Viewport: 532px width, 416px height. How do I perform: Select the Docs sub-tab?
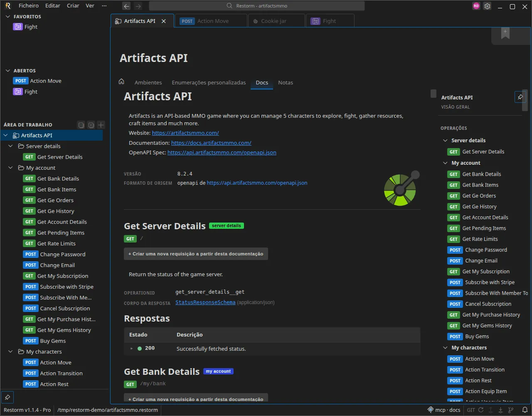(262, 82)
